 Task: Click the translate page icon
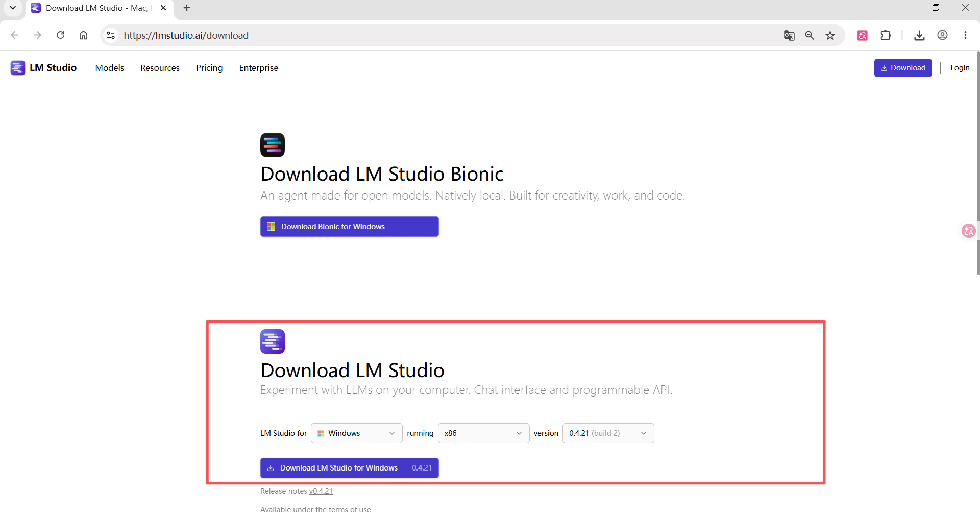coord(789,35)
